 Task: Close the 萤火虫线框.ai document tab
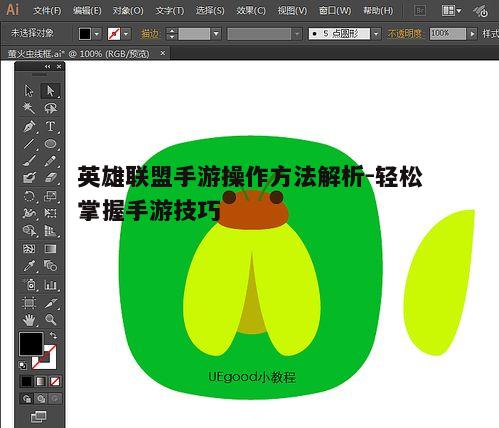(163, 53)
